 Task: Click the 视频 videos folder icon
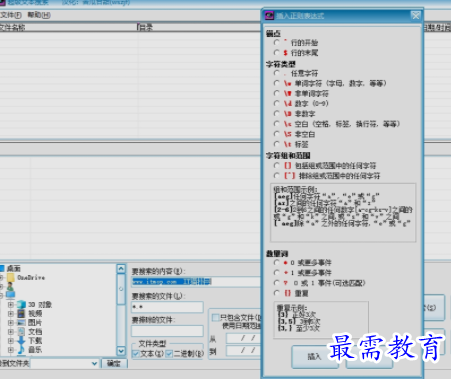21,313
